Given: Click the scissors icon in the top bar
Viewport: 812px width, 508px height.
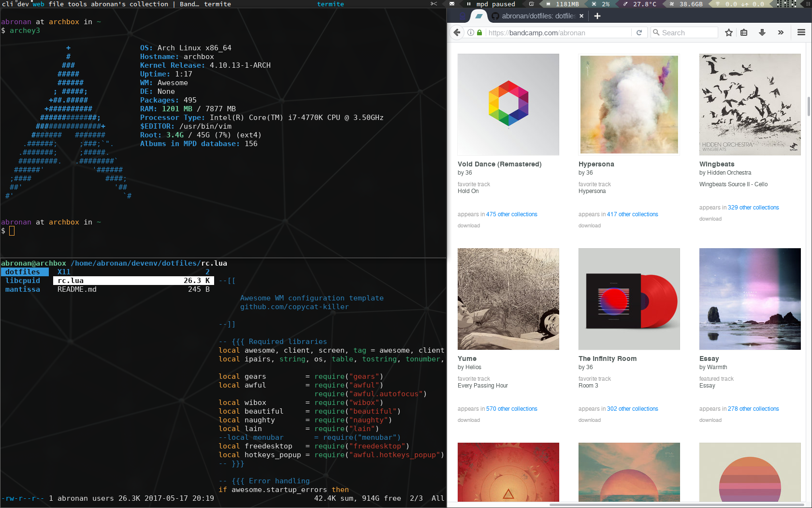Looking at the screenshot, I should pyautogui.click(x=434, y=4).
